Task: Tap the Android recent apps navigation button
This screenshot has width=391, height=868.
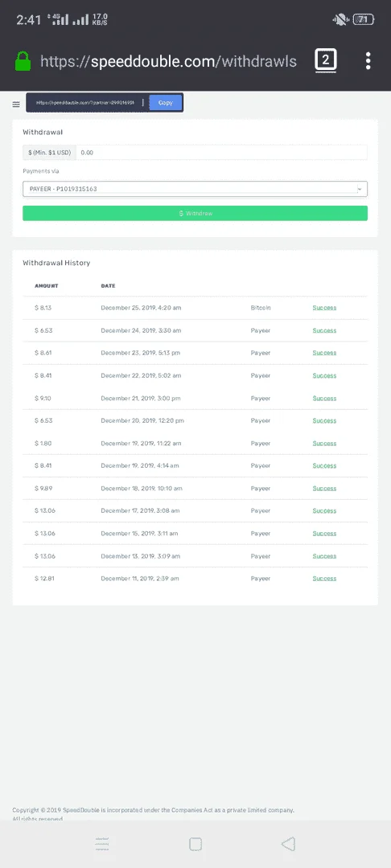Action: coord(102,844)
